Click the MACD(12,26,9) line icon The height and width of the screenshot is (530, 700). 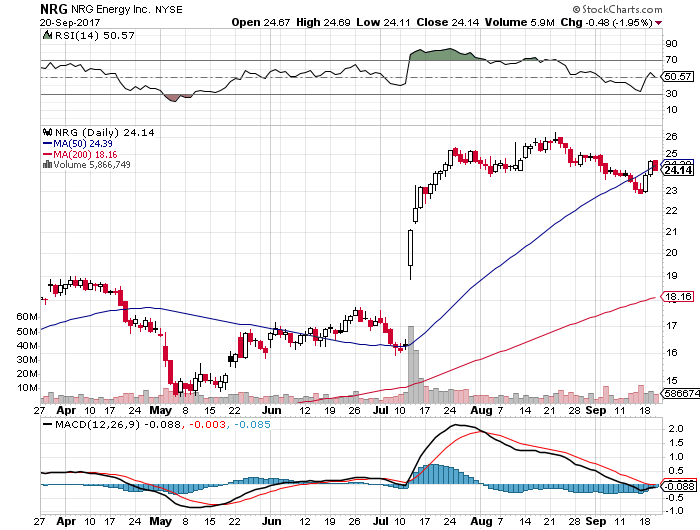pos(46,423)
